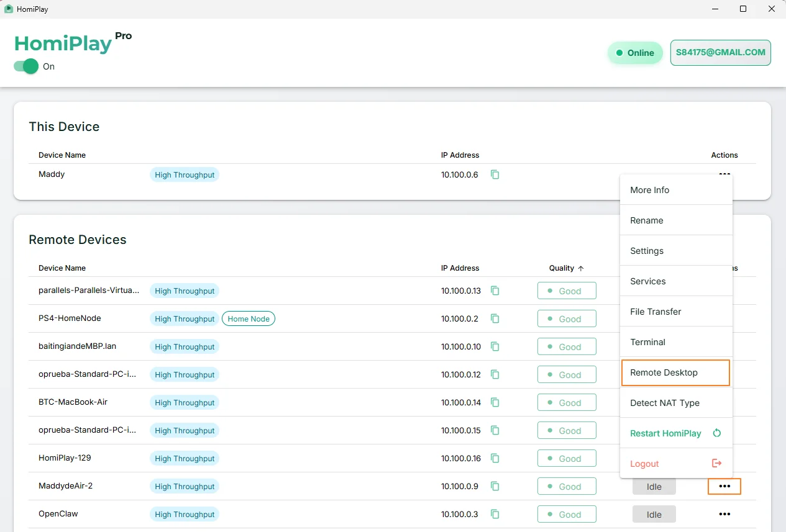Click the HomiPlay Pro logo
The image size is (786, 532).
[x=73, y=42]
